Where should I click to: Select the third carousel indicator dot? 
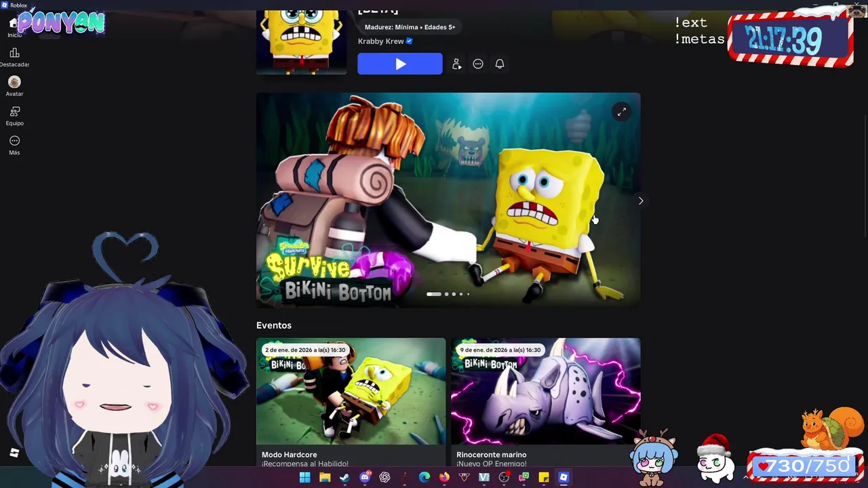[454, 294]
